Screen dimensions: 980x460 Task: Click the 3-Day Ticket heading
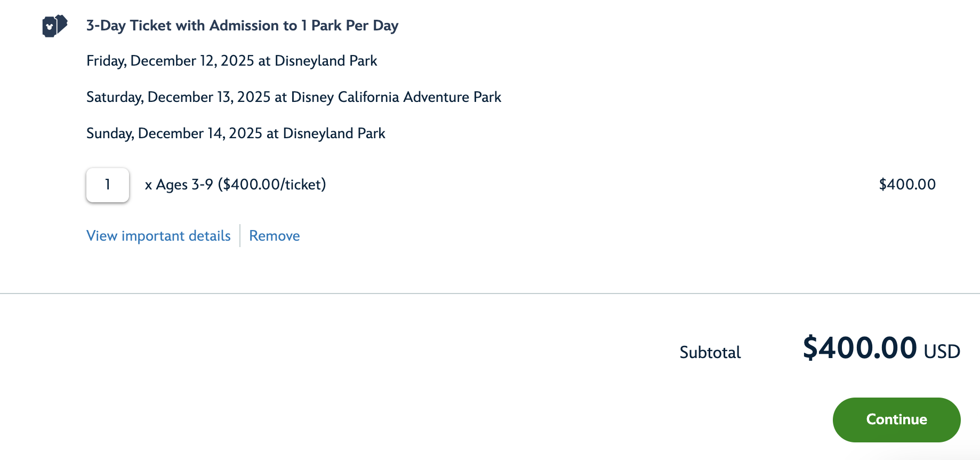[x=242, y=26]
